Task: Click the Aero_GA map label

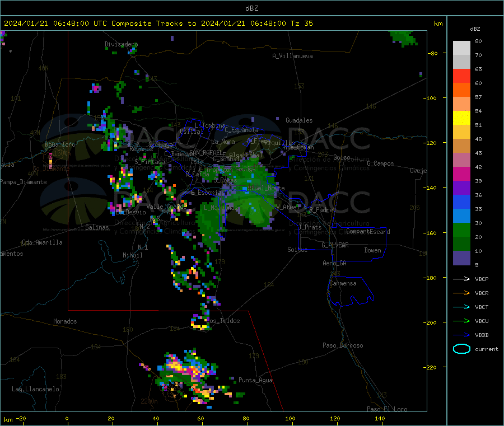Action: (x=335, y=263)
